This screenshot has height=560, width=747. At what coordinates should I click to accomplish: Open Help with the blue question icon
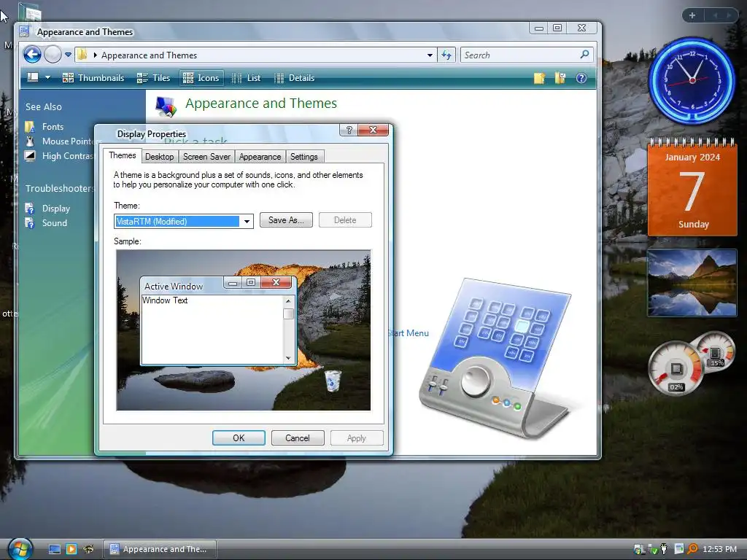click(x=581, y=78)
